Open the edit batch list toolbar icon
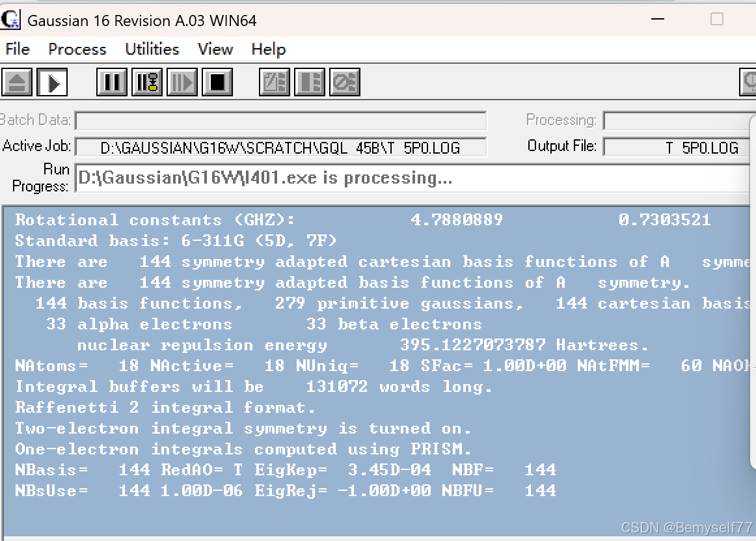This screenshot has width=756, height=541. [x=275, y=83]
